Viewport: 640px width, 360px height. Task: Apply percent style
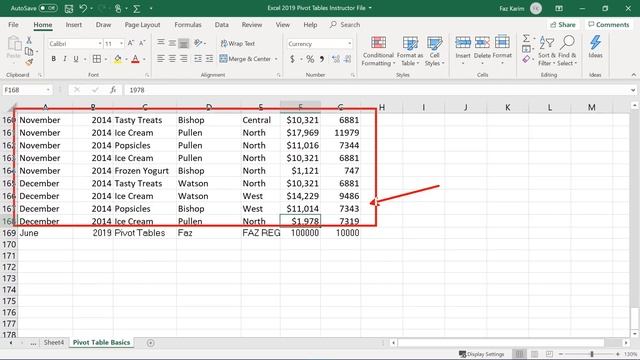[x=310, y=59]
